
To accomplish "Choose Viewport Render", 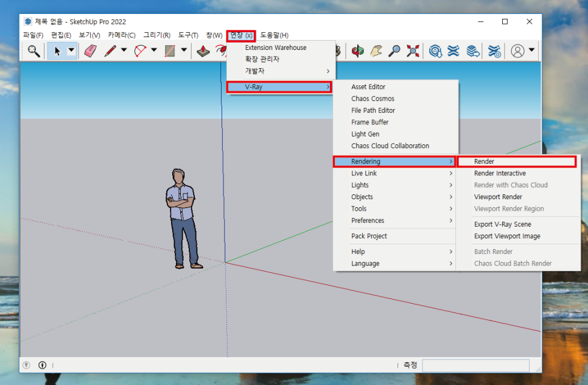I will (518, 197).
